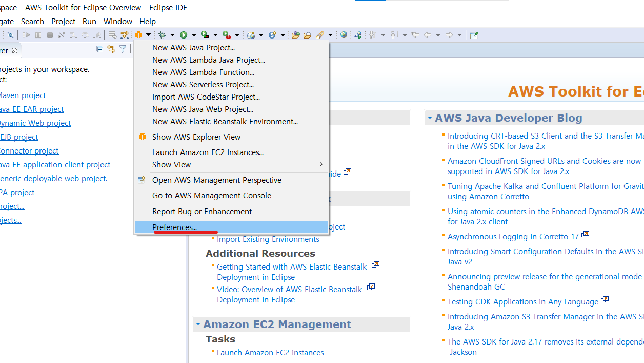Click the Pin Editor toolbar icon
The width and height of the screenshot is (644, 363).
(474, 35)
